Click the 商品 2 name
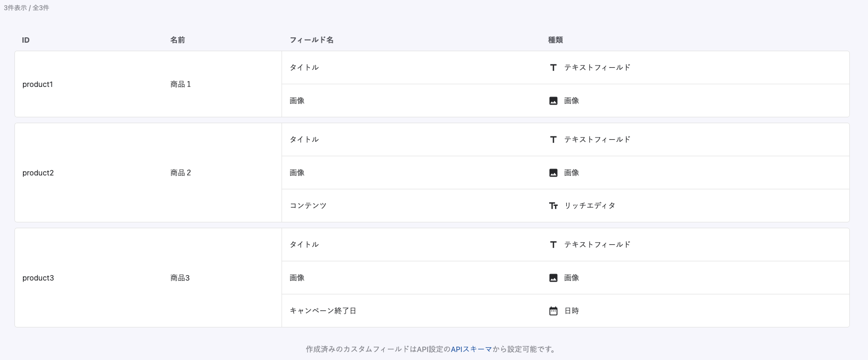Screen dimensions: 868x360 tap(180, 173)
